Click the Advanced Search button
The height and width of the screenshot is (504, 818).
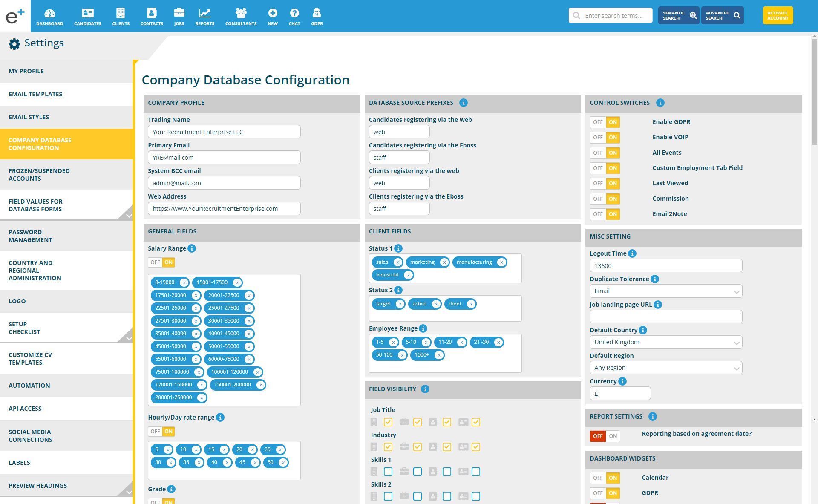[x=722, y=16]
